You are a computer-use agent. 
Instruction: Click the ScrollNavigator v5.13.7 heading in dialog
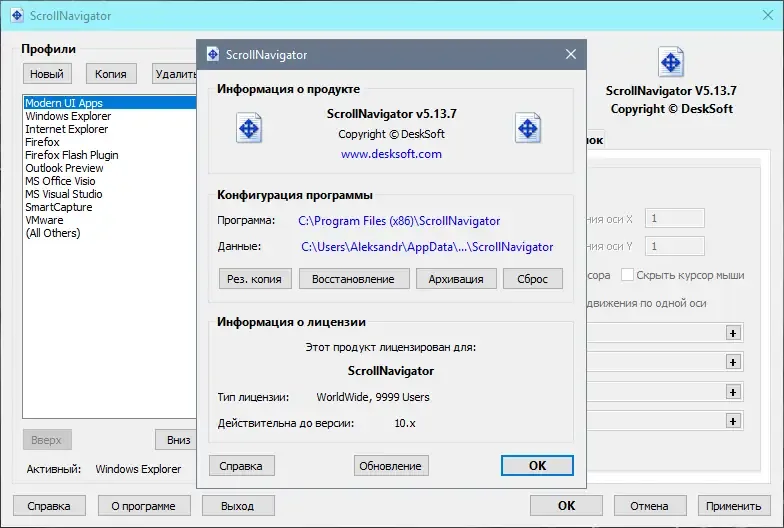[391, 114]
